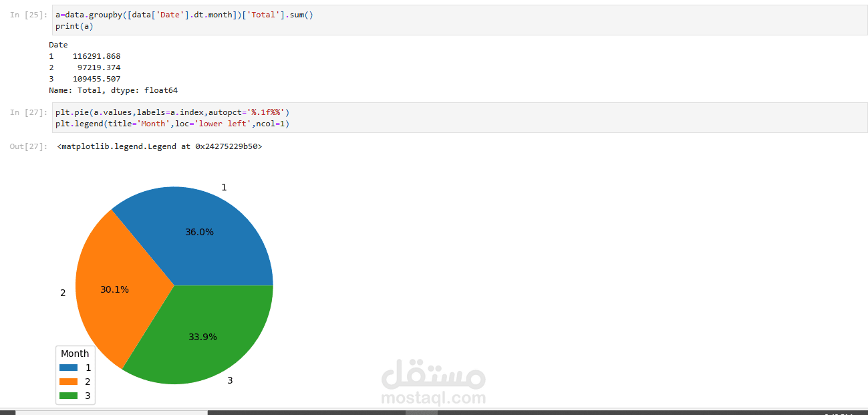Click the green swatch in the legend
This screenshot has height=415, width=868.
click(68, 396)
